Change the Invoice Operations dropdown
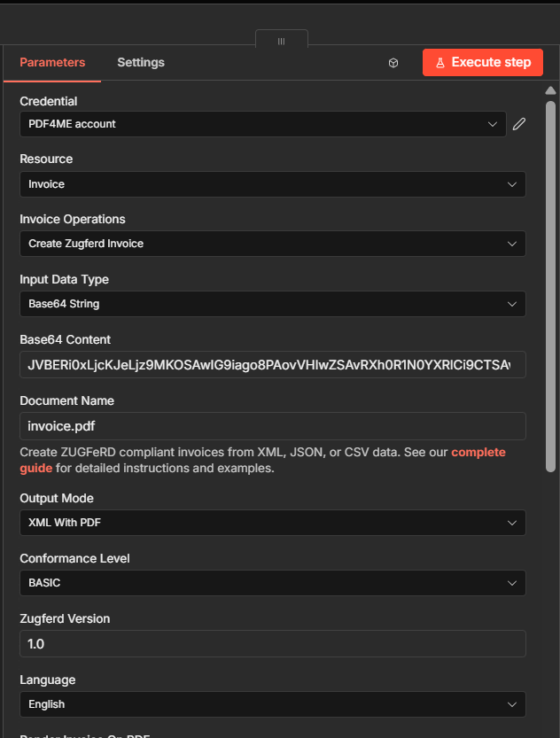Screen dimensions: 560x738 pyautogui.click(x=272, y=244)
